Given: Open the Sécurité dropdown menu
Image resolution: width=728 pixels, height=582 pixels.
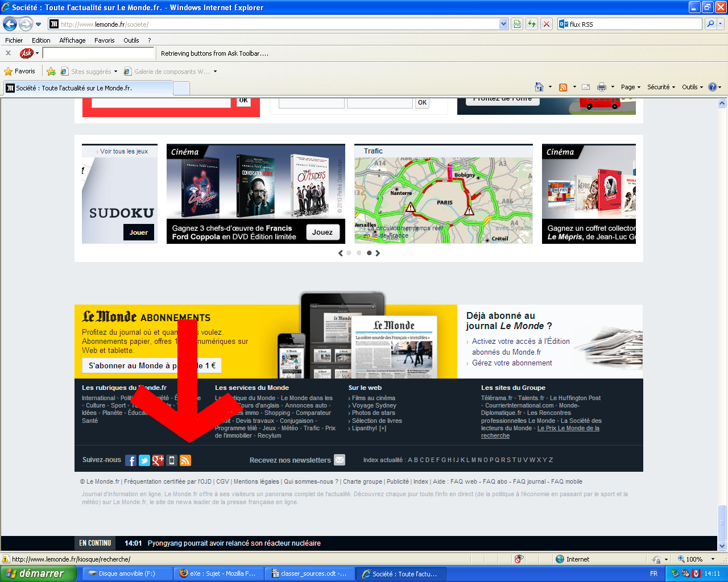Looking at the screenshot, I should [x=661, y=87].
